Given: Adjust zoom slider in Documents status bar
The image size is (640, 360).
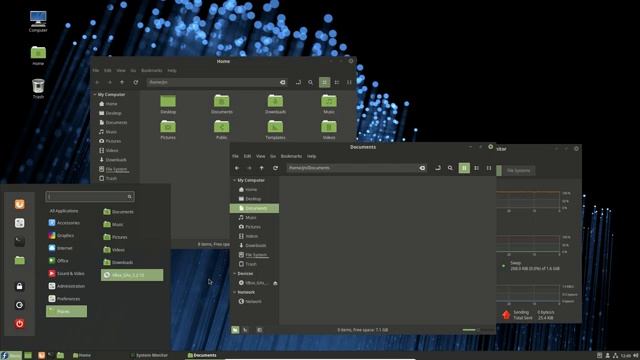Looking at the screenshot, I should (x=478, y=330).
